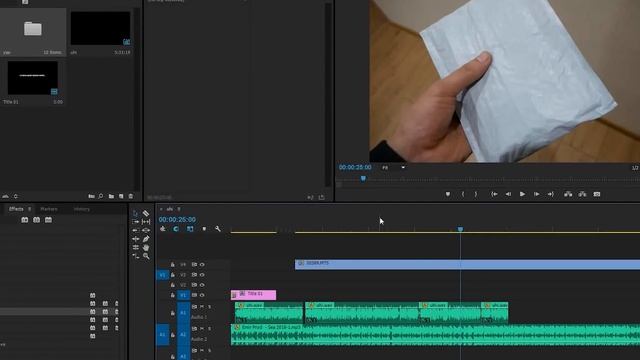
Task: Click Find icon in project panel
Action: 101,196
